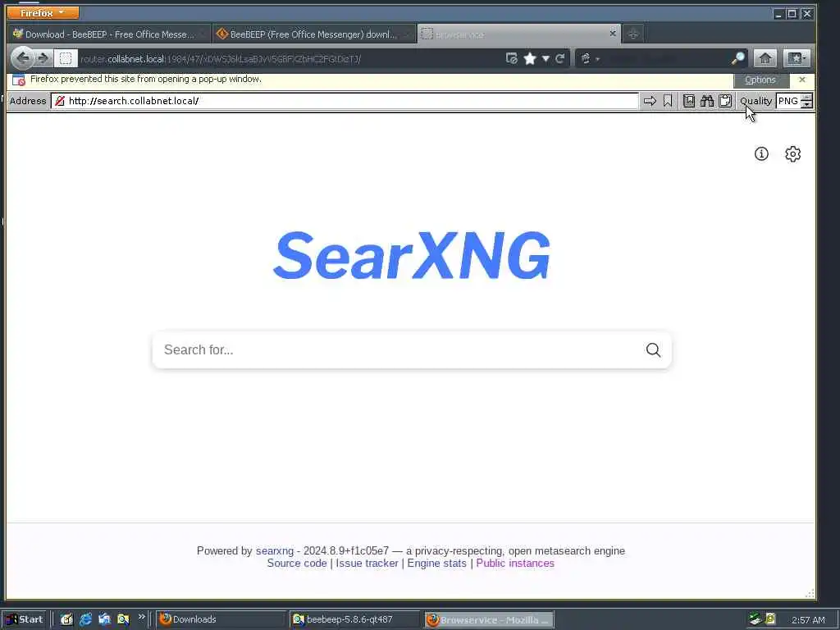Open Source code link
The image size is (840, 630).
point(297,563)
